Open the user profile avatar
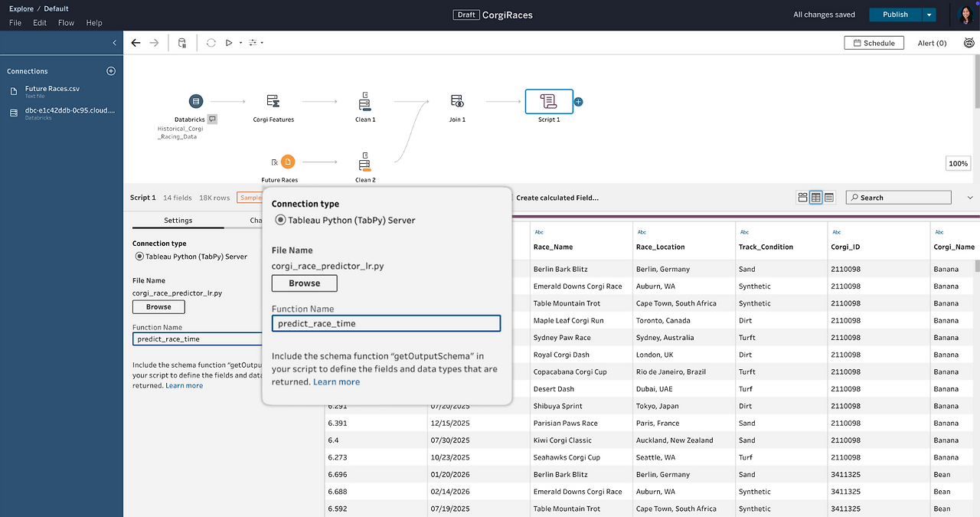980x517 pixels. [966, 15]
